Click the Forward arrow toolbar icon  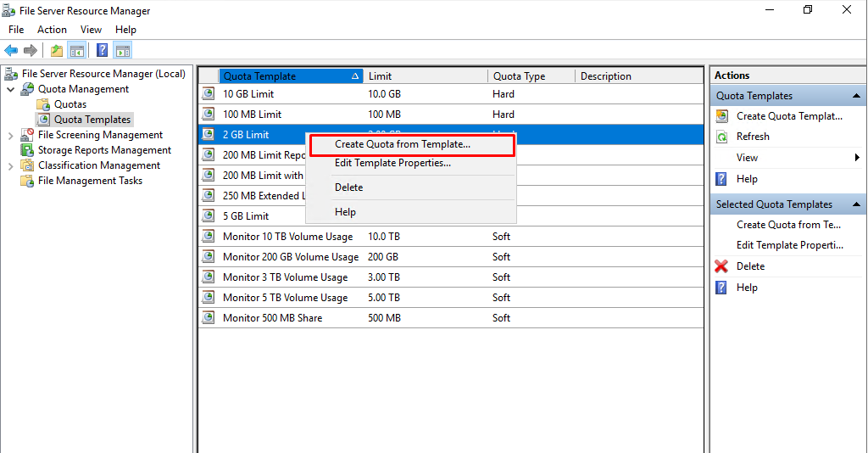click(31, 50)
